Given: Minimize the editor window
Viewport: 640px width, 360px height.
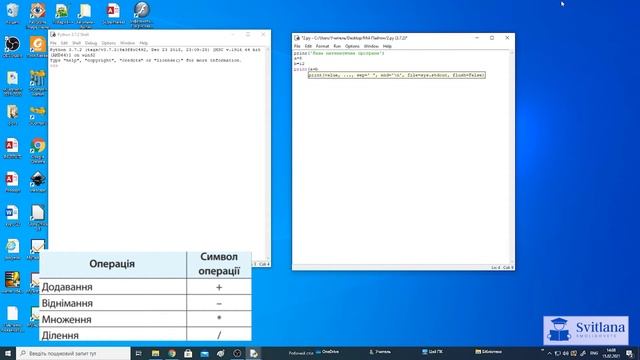Looking at the screenshot, I should tap(477, 38).
